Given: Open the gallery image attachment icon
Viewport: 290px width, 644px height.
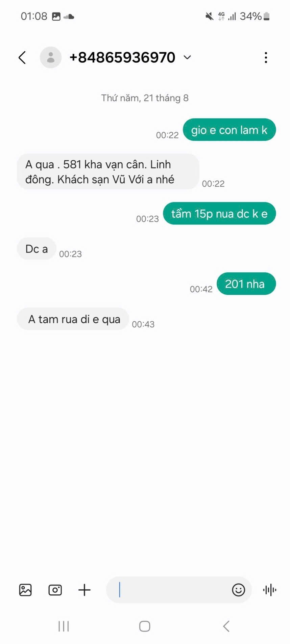Looking at the screenshot, I should pos(25,590).
